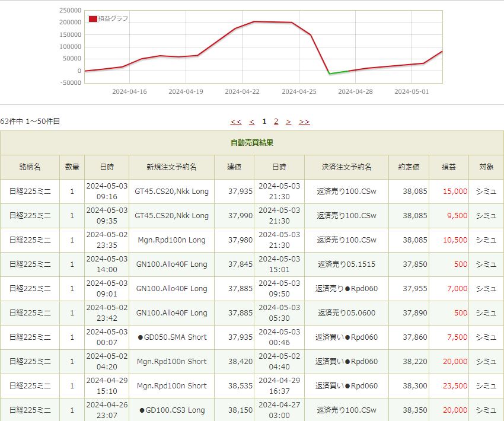Click execution price 37,955
504x421 pixels.
click(415, 289)
